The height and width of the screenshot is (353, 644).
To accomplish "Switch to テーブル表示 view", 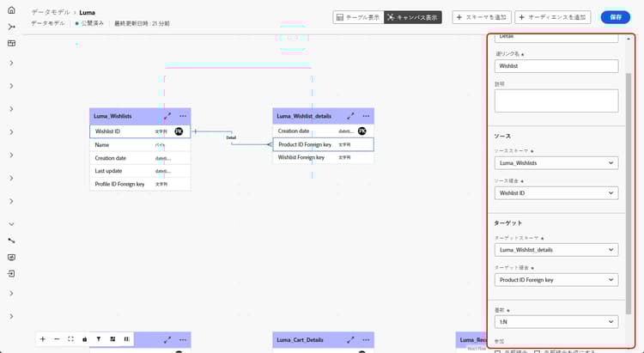I will tap(358, 17).
